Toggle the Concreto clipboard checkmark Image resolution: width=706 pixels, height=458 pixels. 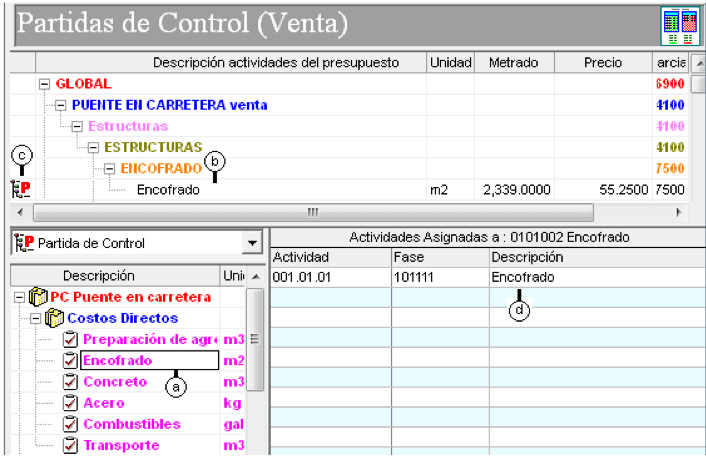click(70, 381)
